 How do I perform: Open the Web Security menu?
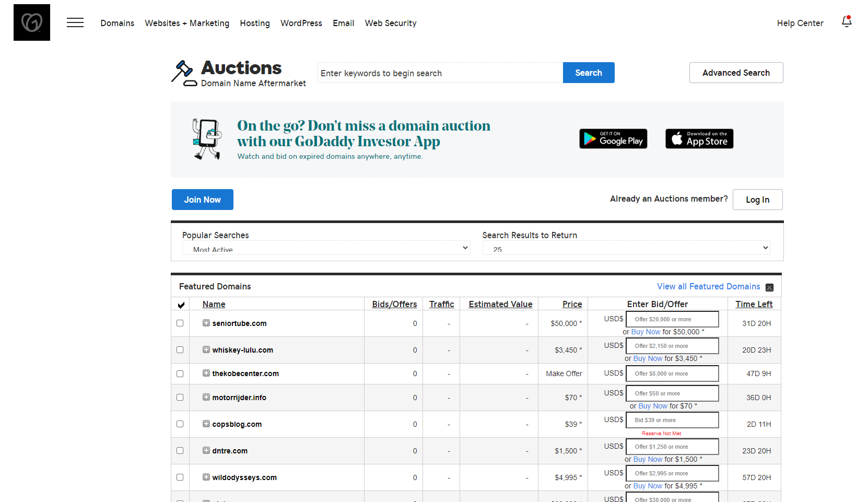pos(391,23)
